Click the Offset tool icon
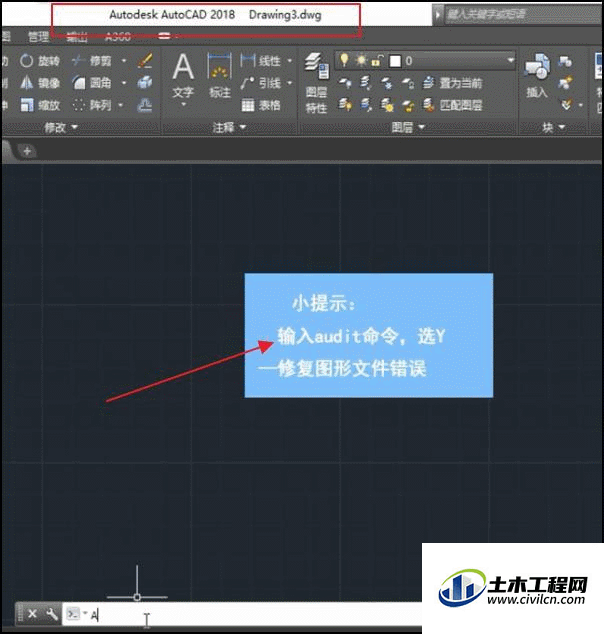The height and width of the screenshot is (634, 604). tap(144, 105)
